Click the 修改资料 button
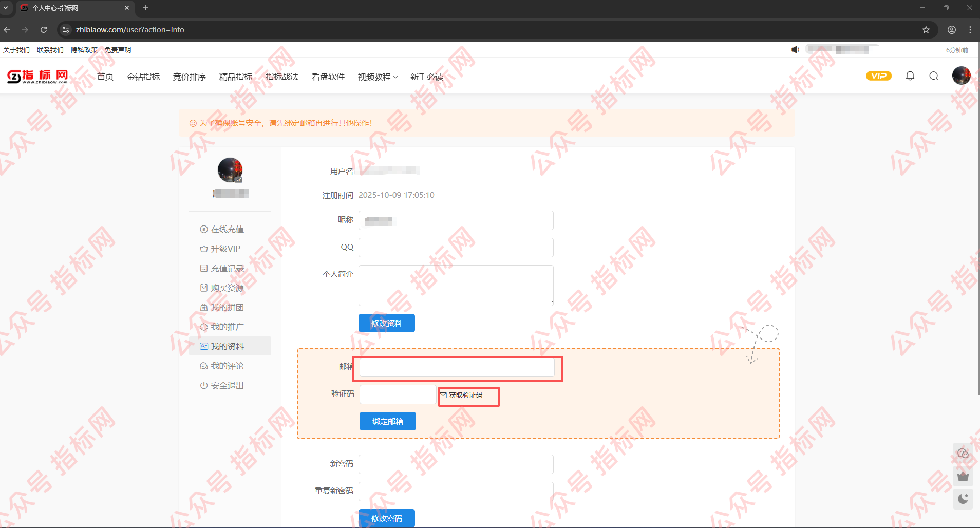Screen dimensions: 980x528 click(386, 323)
